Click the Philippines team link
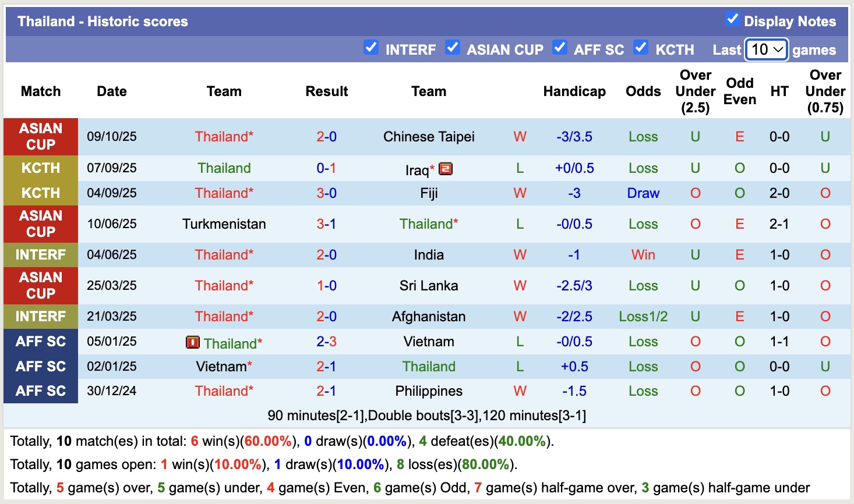Viewport: 854px width, 504px height. coord(429,391)
